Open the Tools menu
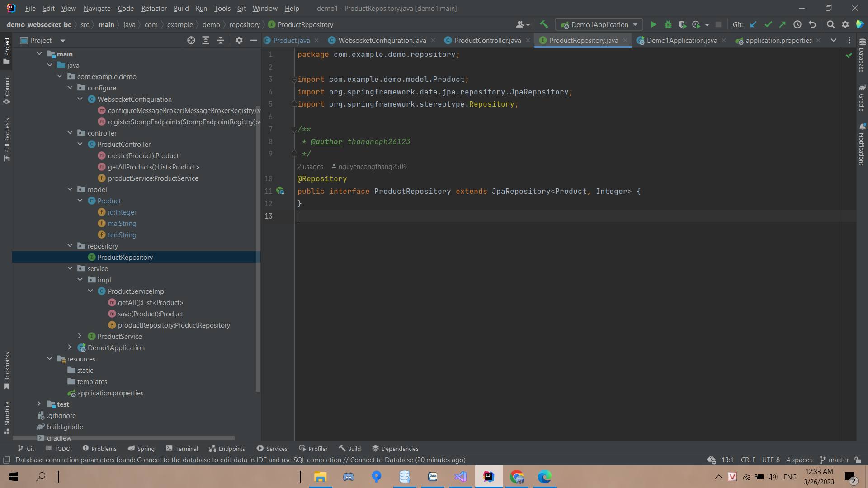Viewport: 868px width, 488px height. coord(222,8)
